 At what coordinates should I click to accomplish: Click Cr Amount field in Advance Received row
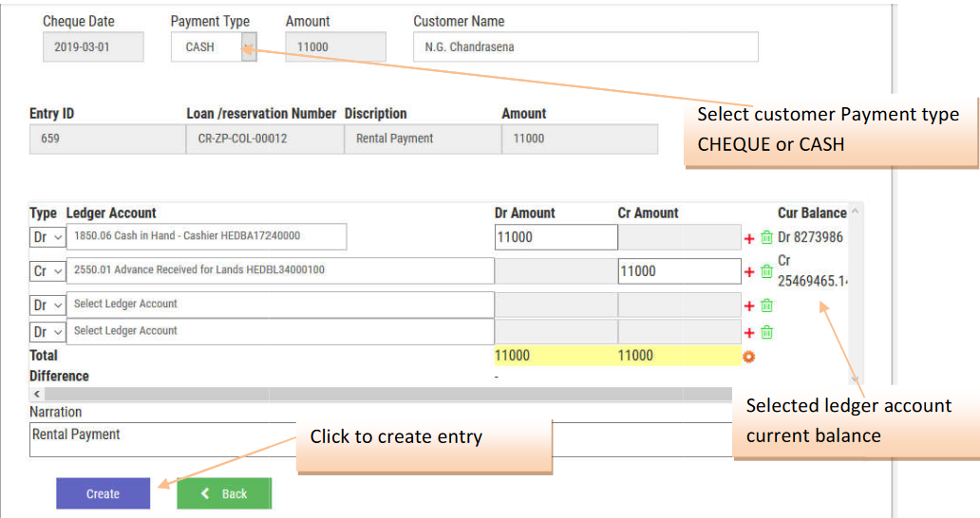[679, 271]
